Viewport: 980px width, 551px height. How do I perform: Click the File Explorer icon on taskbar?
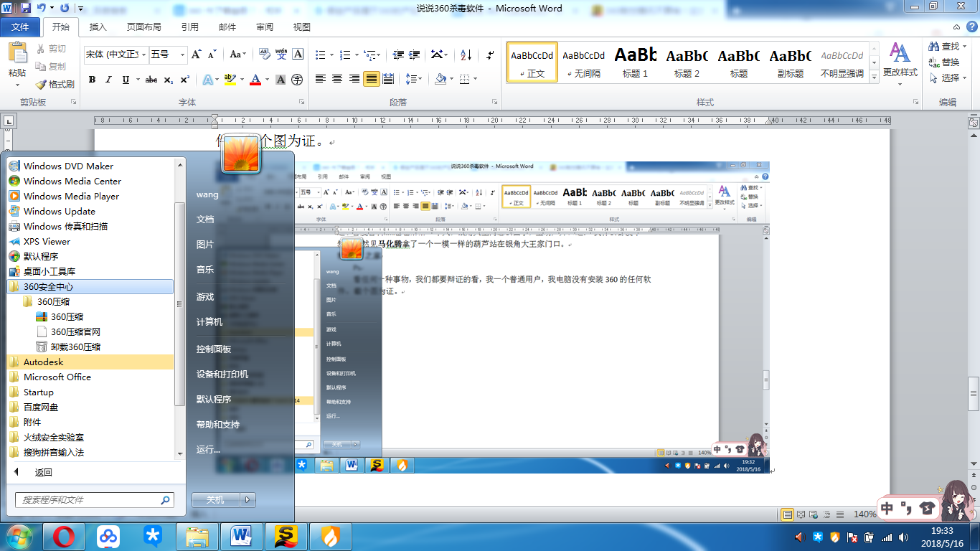[x=197, y=536]
